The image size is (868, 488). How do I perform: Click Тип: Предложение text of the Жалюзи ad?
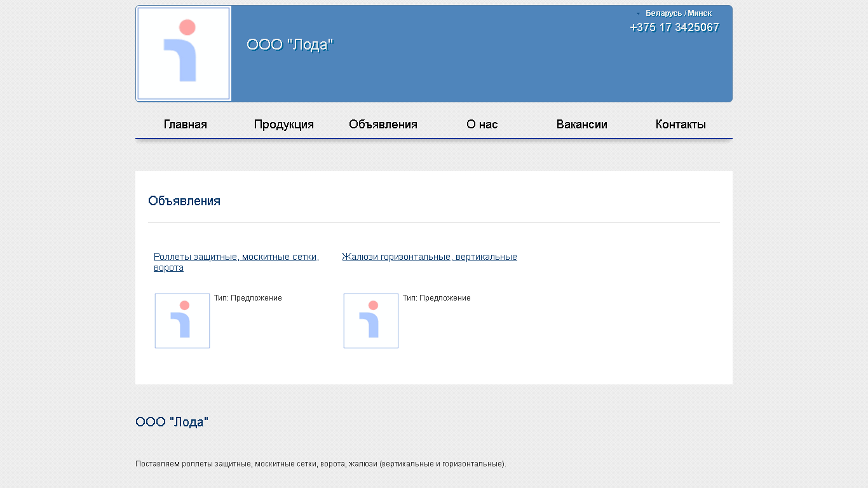point(437,298)
